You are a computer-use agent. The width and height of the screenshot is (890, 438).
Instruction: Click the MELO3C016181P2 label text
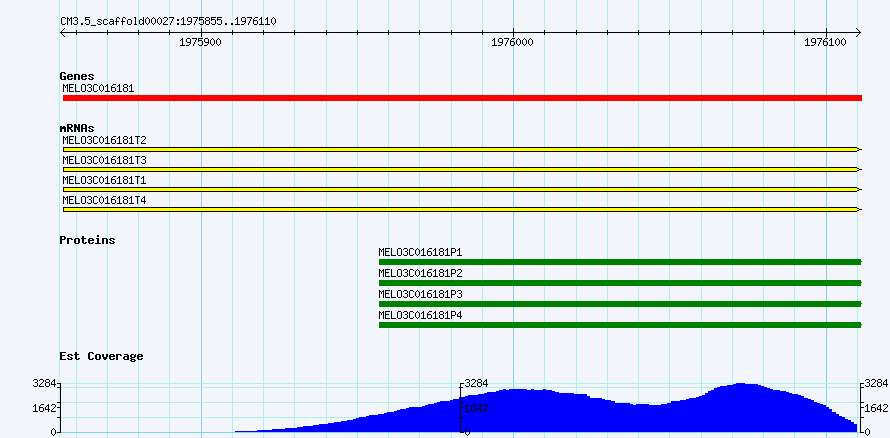(x=421, y=273)
